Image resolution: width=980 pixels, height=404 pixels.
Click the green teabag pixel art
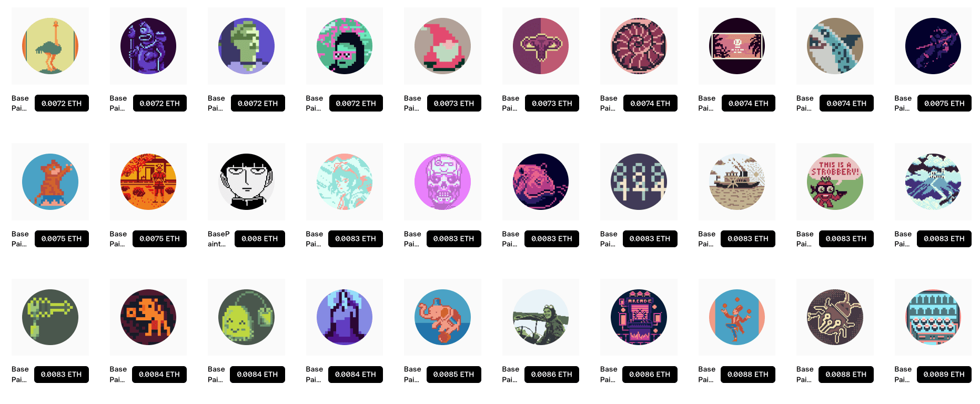click(246, 317)
